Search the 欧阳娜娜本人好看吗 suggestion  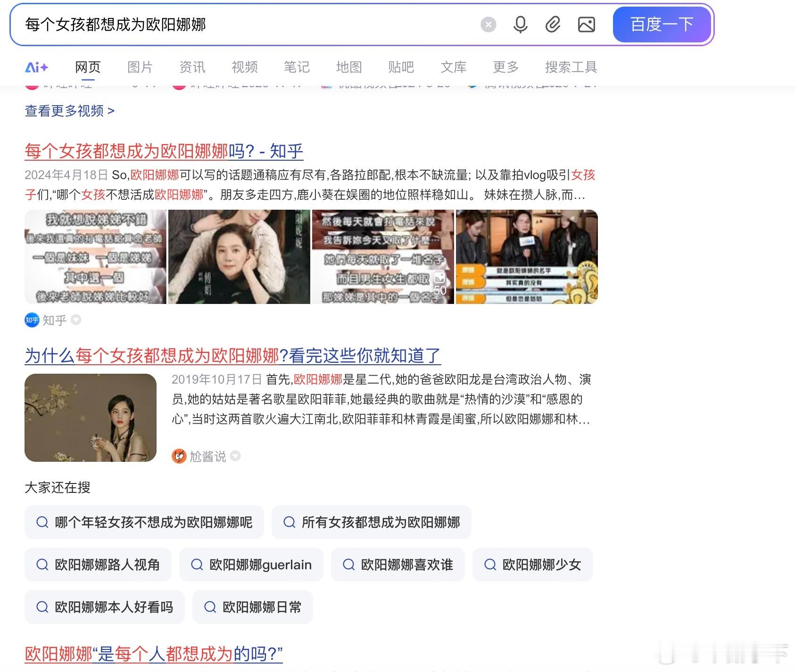click(x=105, y=607)
